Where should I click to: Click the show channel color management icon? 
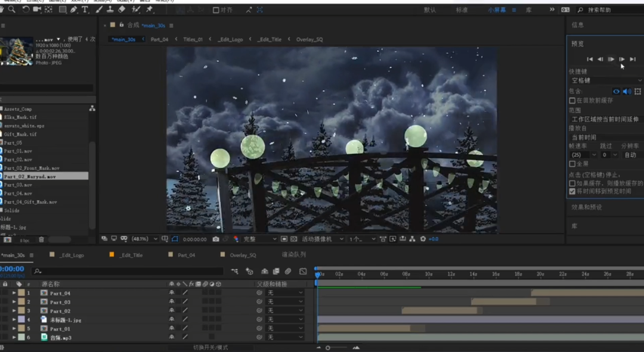[236, 239]
